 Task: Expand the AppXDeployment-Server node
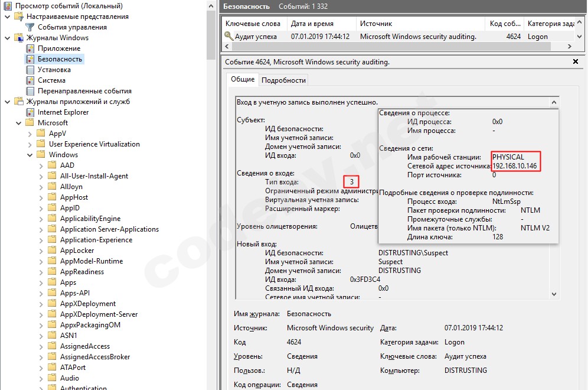[41, 314]
